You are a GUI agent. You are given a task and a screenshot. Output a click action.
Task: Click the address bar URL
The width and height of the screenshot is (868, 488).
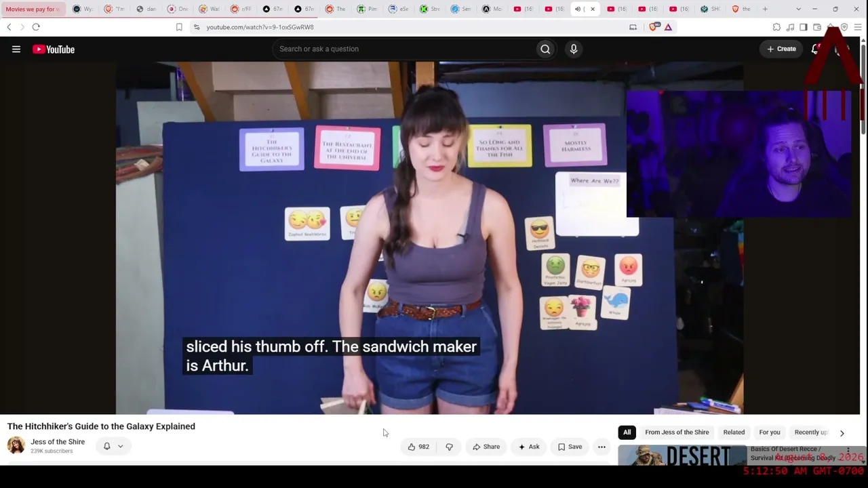point(260,27)
